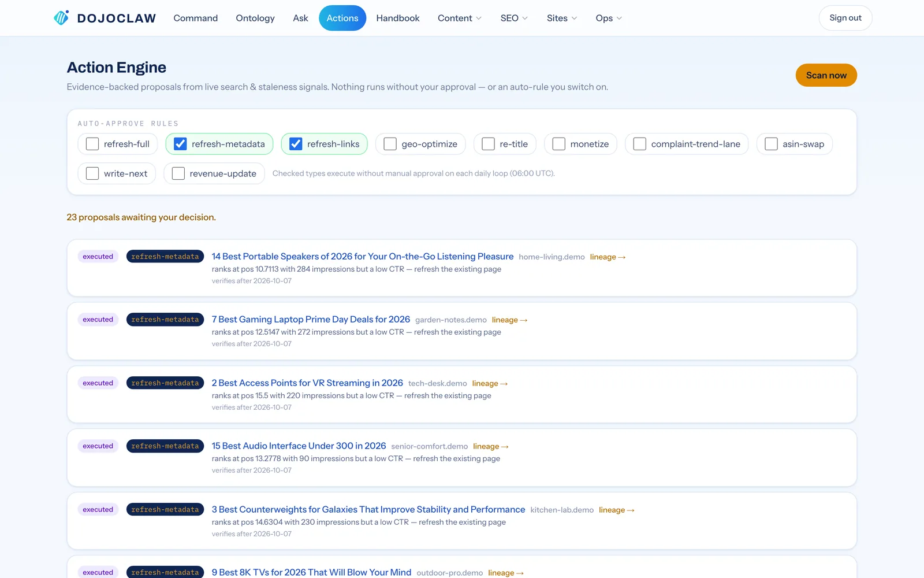Image resolution: width=924 pixels, height=578 pixels.
Task: Enable the geo-optimize auto-approve rule
Action: pos(390,144)
